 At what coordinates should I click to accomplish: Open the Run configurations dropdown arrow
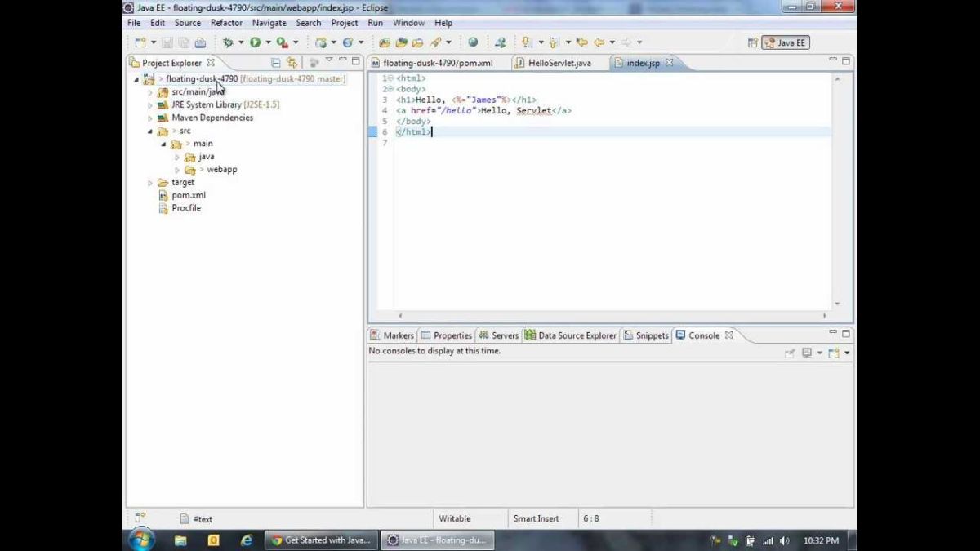coord(268,42)
